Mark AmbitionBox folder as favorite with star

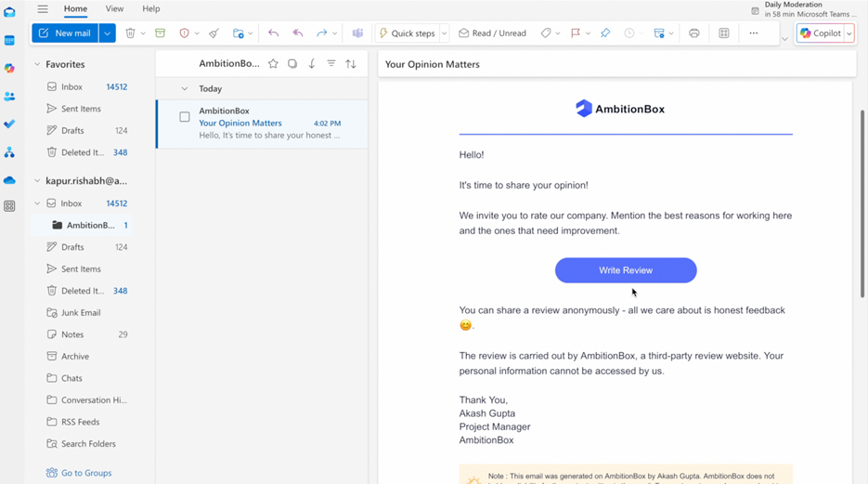click(273, 64)
